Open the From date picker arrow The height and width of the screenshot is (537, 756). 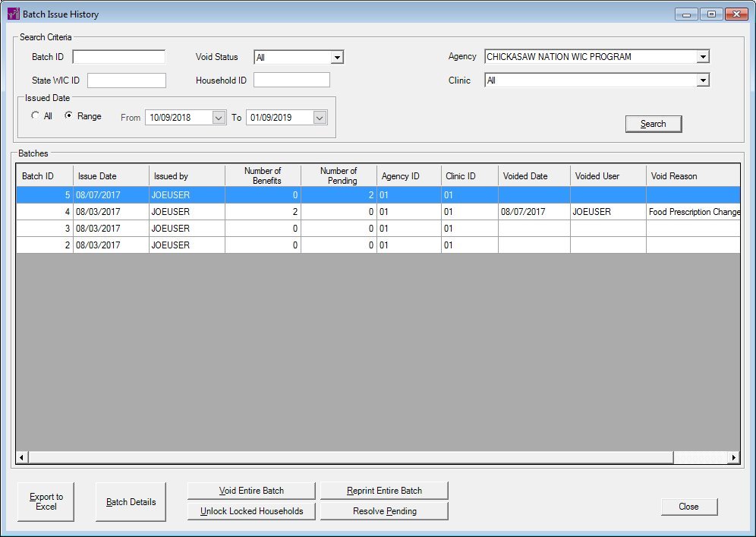click(219, 117)
